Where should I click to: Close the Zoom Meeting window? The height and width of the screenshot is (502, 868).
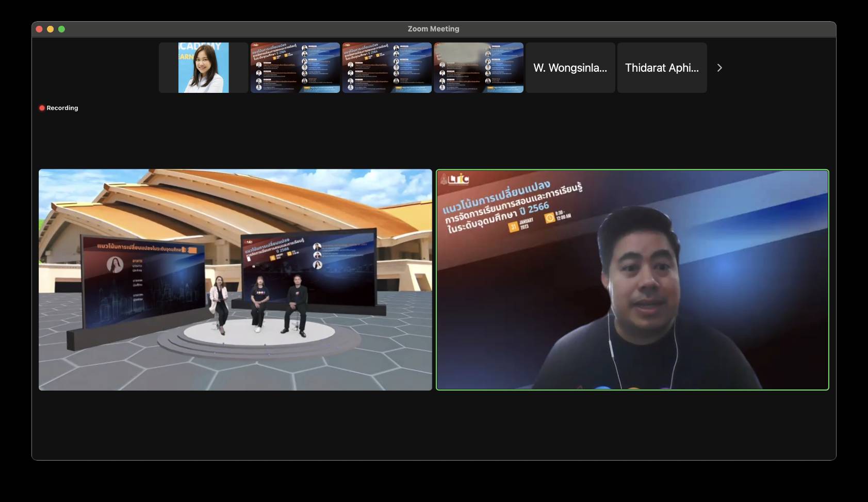(x=39, y=29)
